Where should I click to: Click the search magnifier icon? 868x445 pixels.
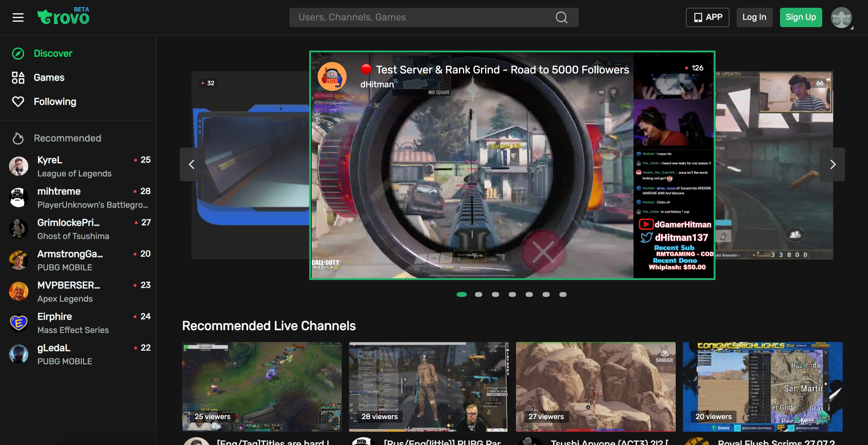[x=561, y=17]
